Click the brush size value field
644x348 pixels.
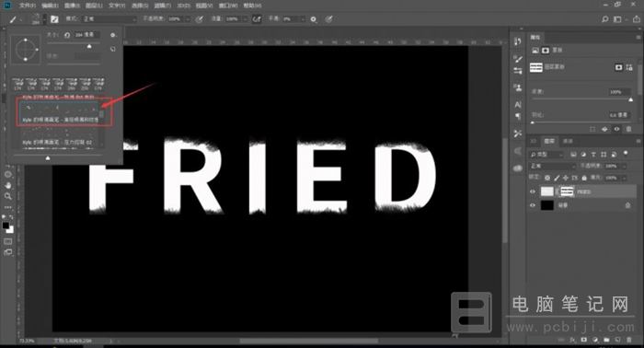(86, 35)
